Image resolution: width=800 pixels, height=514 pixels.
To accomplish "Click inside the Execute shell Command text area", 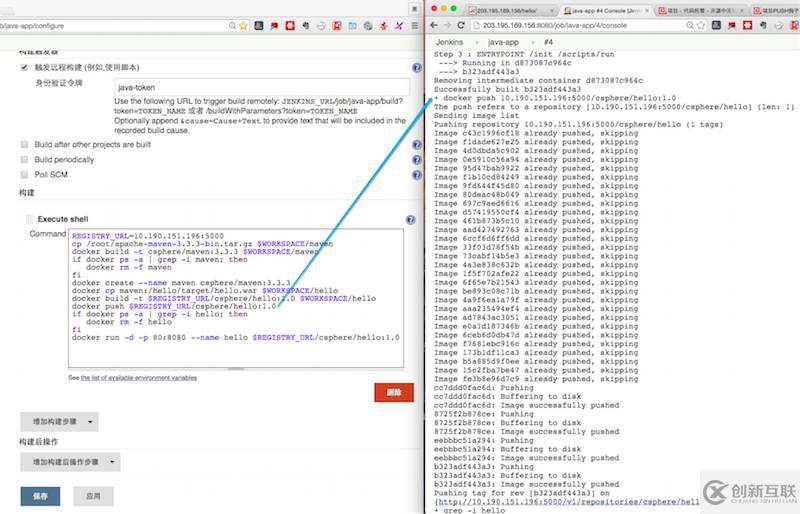I will (x=236, y=298).
